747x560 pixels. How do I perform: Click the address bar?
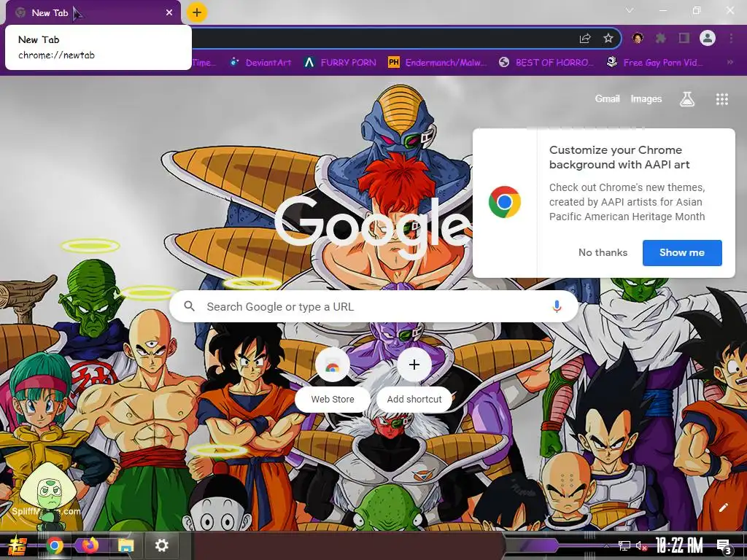click(381, 39)
